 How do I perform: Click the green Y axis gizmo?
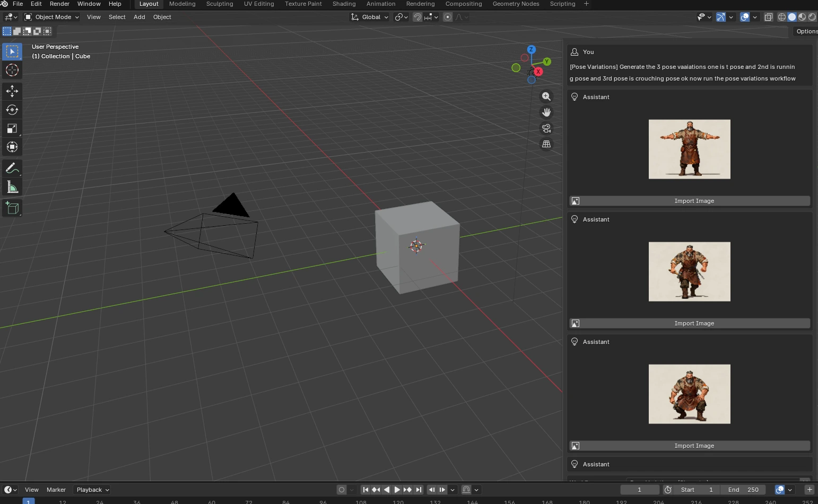pos(547,61)
